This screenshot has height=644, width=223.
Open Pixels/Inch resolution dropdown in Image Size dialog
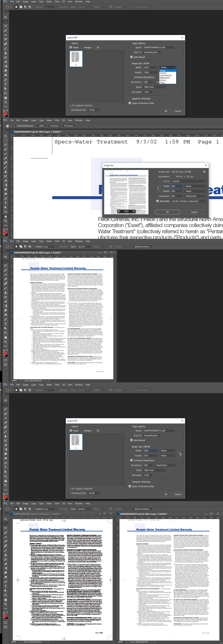(195, 196)
